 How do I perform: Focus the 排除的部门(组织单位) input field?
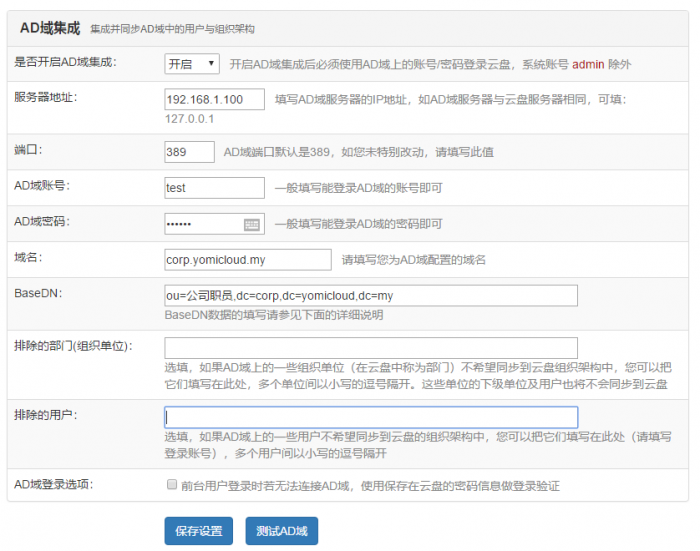point(371,348)
